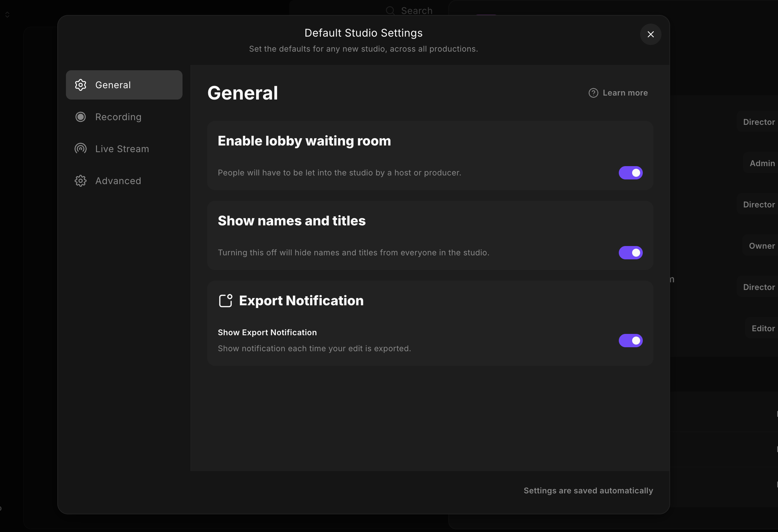
Task: Click 'Settings are saved automatically' text
Action: coord(588,490)
